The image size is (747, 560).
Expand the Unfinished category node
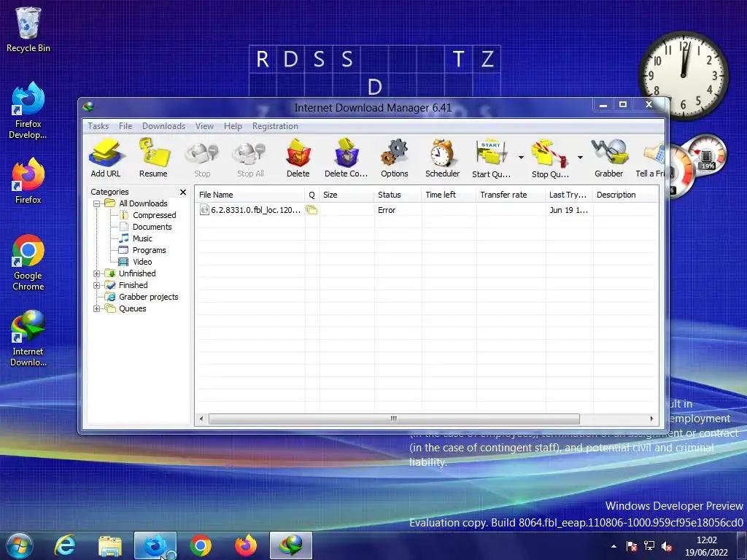[97, 274]
